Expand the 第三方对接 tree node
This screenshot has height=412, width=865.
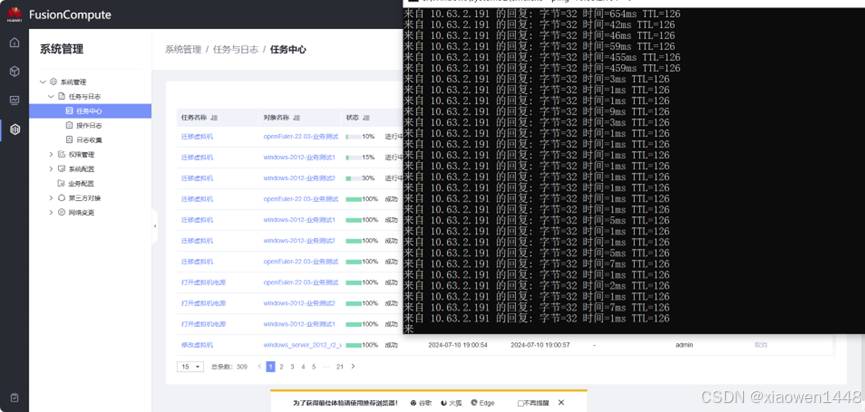[x=52, y=198]
